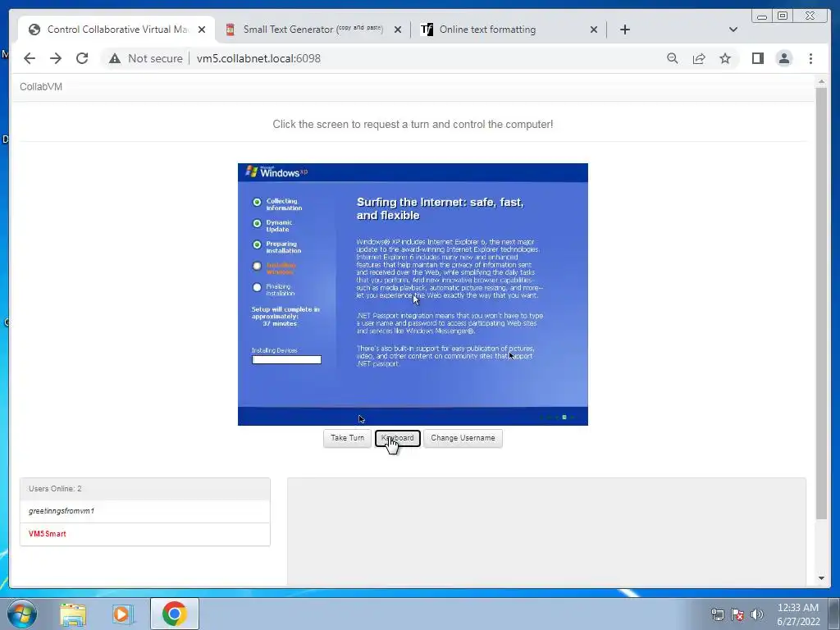The width and height of the screenshot is (840, 630).
Task: Close the Small Text Generator tab
Action: tap(398, 30)
